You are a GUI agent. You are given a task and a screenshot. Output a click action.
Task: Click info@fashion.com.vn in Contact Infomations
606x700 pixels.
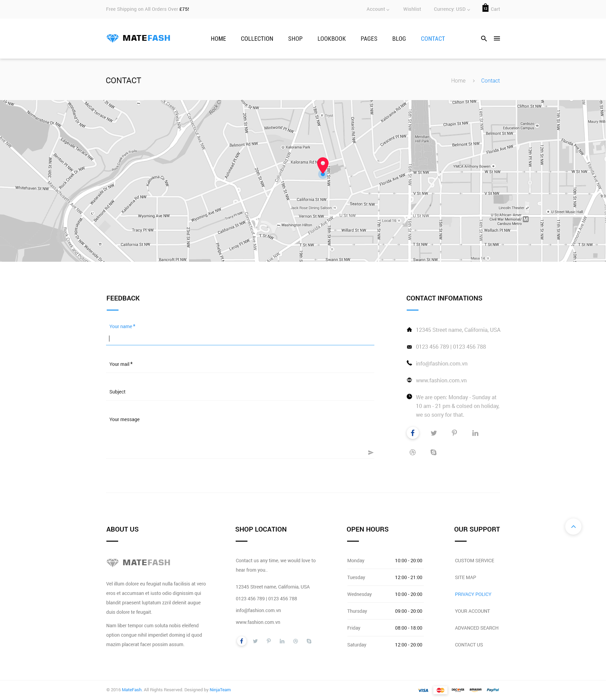click(x=442, y=364)
